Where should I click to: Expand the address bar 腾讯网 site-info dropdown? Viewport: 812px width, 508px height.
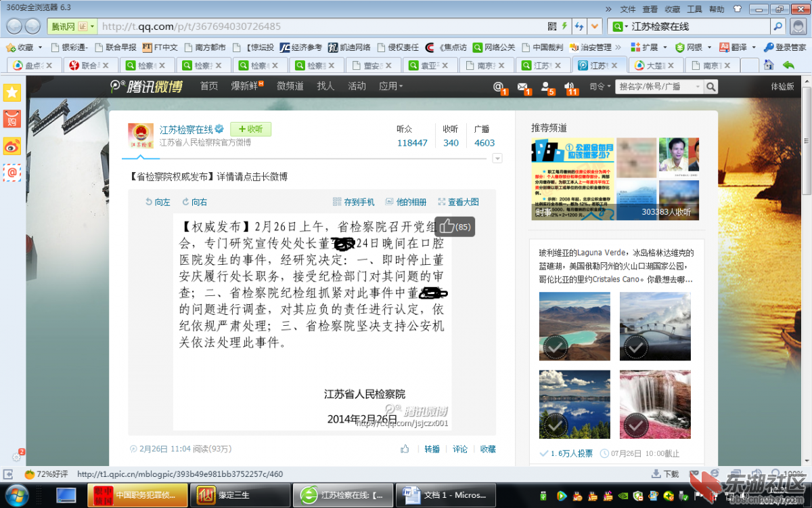point(92,26)
